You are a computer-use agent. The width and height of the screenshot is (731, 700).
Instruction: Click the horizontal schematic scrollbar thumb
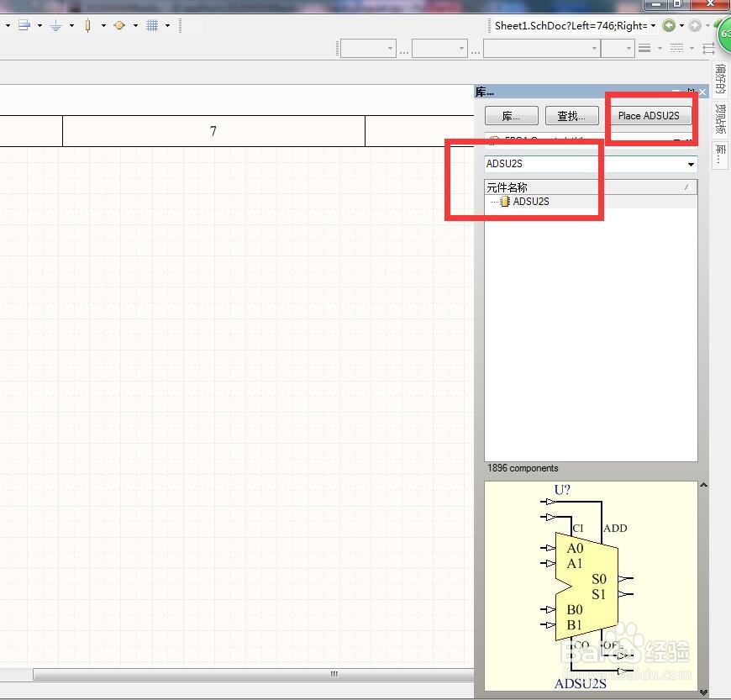(x=254, y=674)
